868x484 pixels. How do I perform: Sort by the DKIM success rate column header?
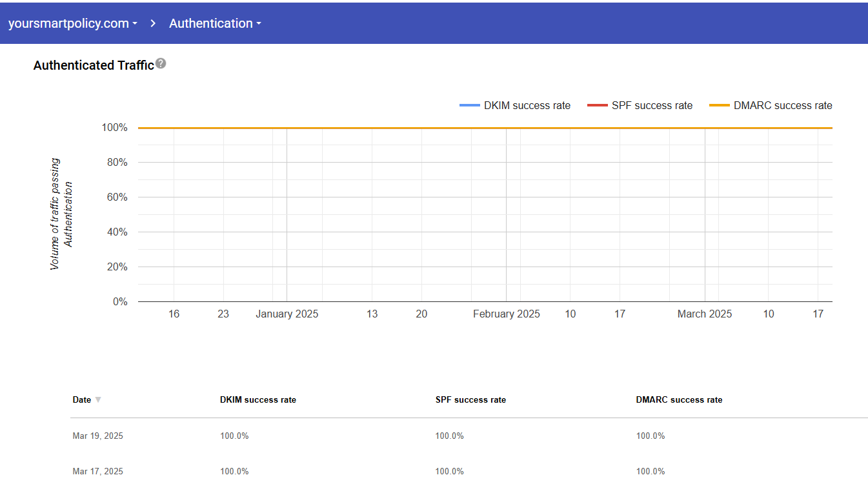(257, 400)
